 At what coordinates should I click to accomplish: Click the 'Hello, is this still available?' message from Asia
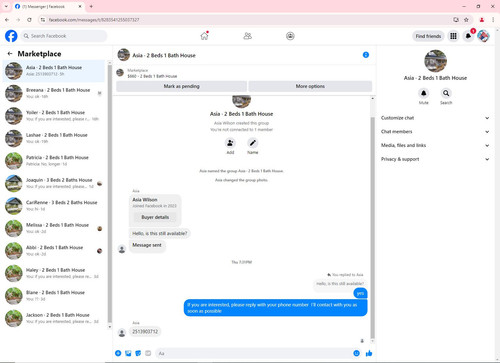pyautogui.click(x=160, y=233)
